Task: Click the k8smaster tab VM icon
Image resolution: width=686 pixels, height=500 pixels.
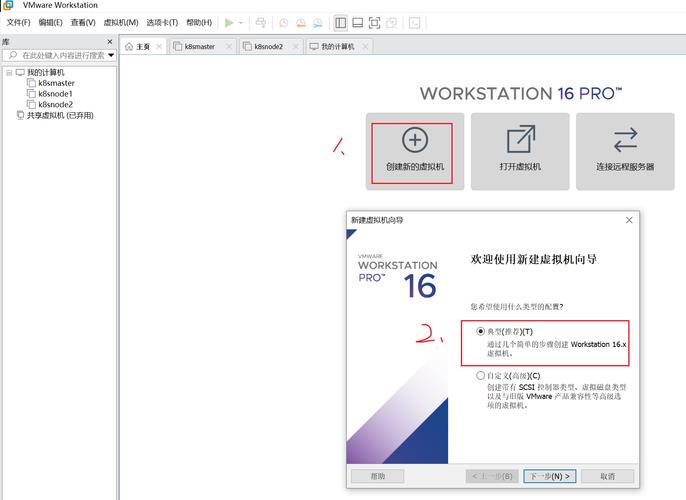Action: coord(178,46)
